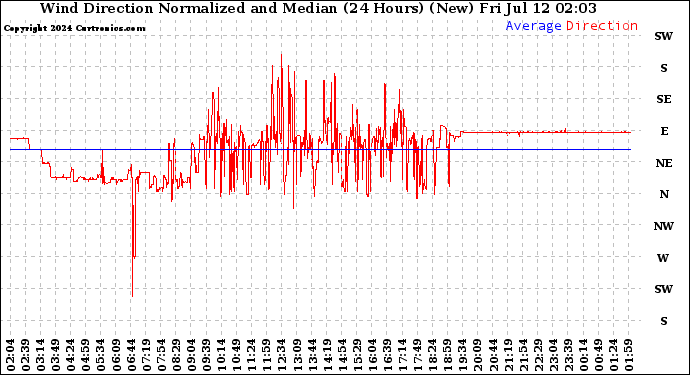690x375 pixels.
Task: Click the E axis label
Action: pyautogui.click(x=664, y=131)
